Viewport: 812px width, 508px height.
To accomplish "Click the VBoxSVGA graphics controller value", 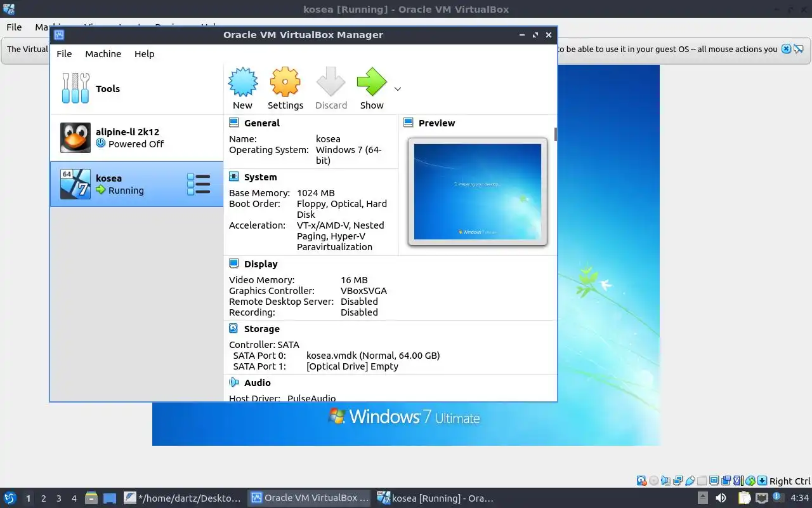I will pyautogui.click(x=363, y=291).
